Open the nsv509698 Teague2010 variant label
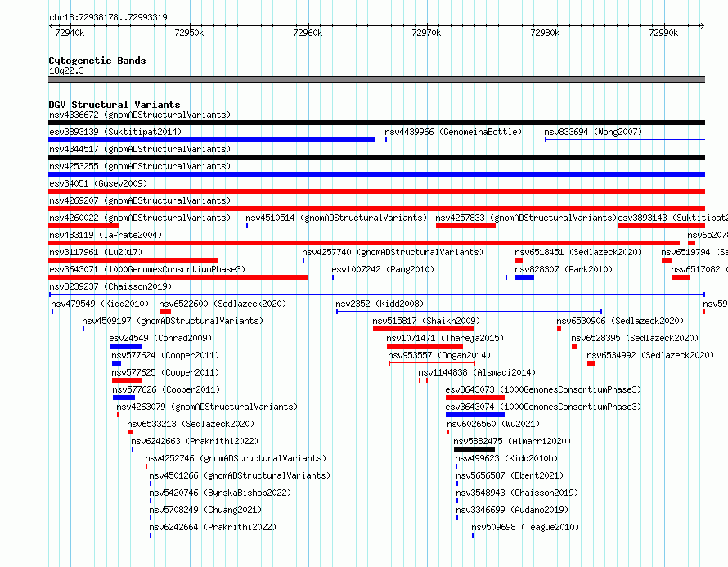Viewport: 728px width, 567px height. pos(525,527)
